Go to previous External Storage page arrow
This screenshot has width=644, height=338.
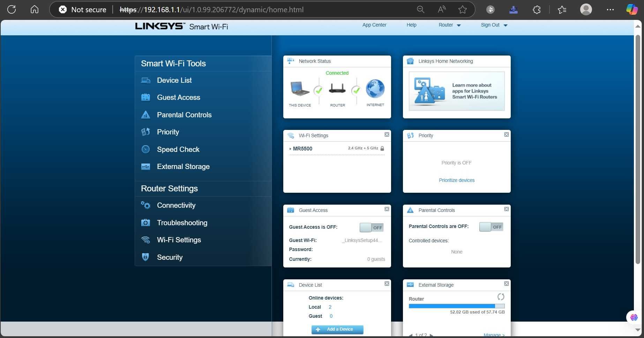pos(411,335)
